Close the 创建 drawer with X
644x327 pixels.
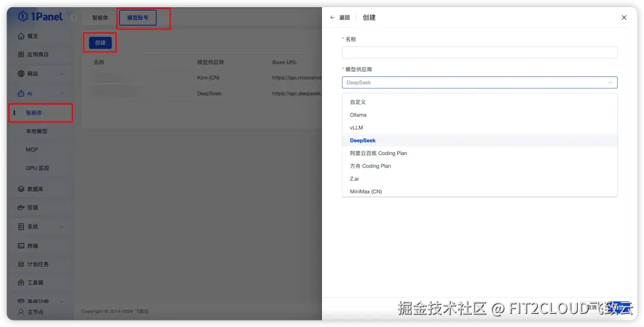click(624, 18)
